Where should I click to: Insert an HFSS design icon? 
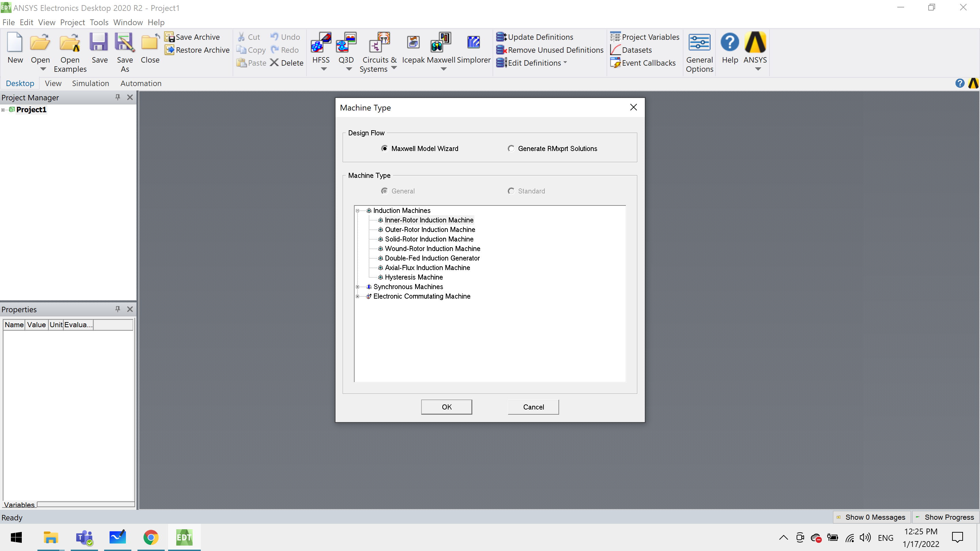click(321, 42)
